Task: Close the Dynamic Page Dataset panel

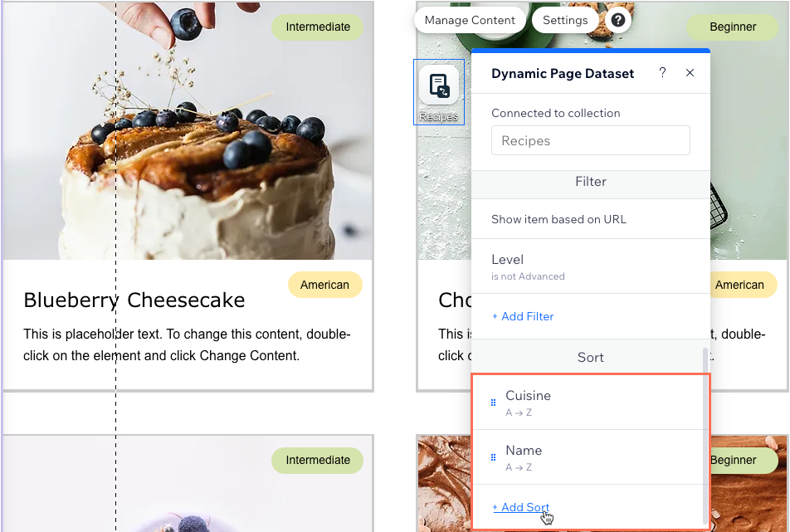Action: (690, 72)
